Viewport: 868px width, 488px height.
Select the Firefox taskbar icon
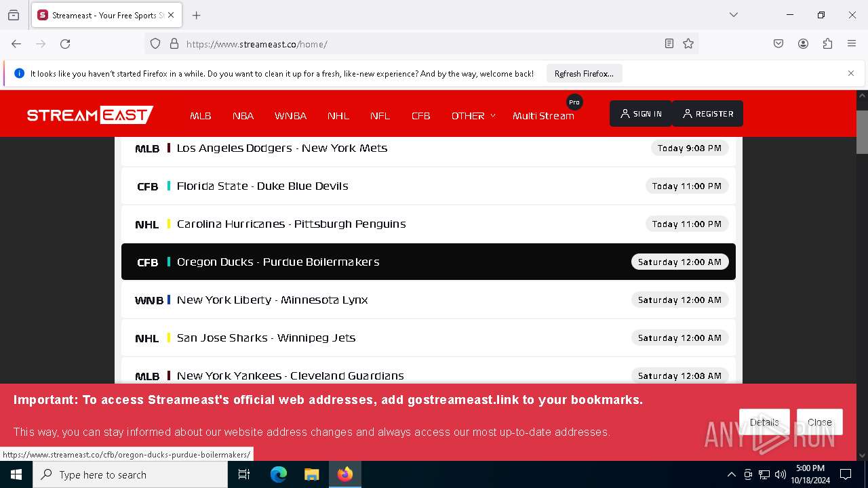coord(345,474)
